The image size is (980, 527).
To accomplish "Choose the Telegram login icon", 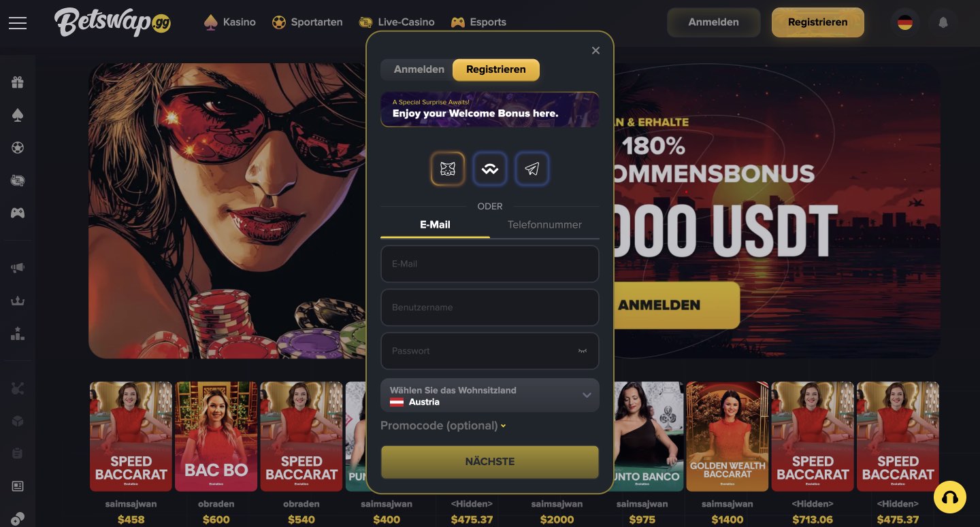I will click(x=532, y=169).
